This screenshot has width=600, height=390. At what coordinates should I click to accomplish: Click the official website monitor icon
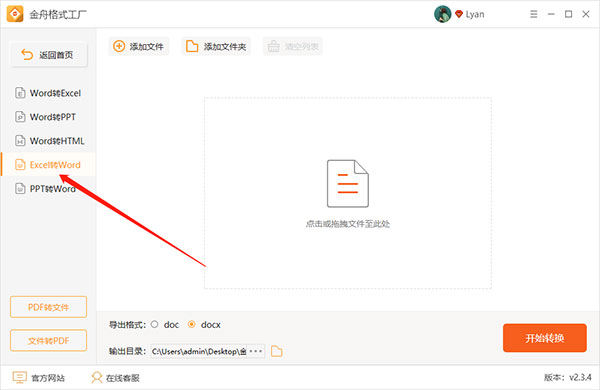click(x=19, y=377)
